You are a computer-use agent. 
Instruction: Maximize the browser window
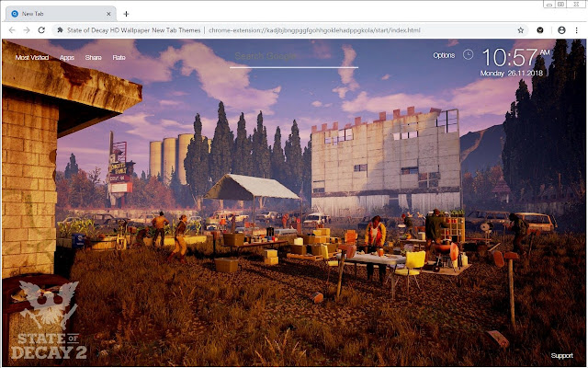pyautogui.click(x=560, y=4)
